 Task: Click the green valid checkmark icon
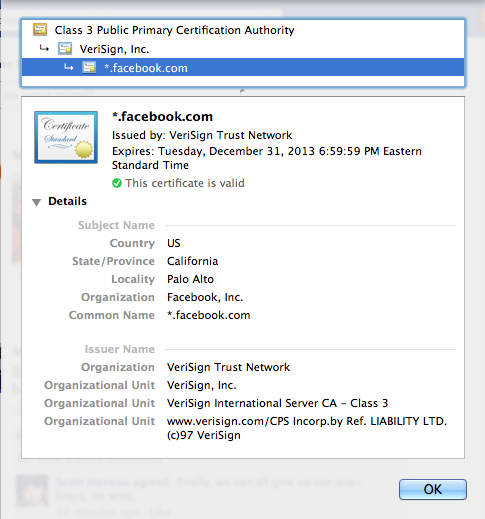click(117, 183)
